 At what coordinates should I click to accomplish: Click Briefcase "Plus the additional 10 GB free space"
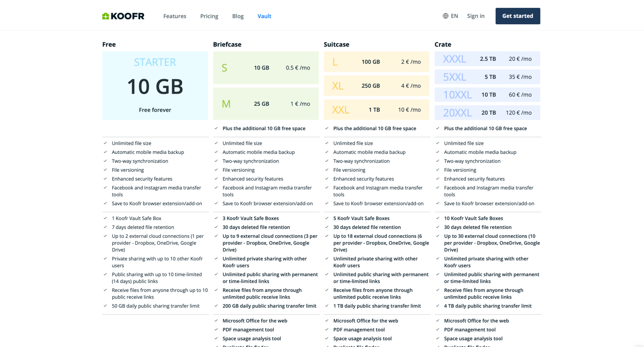264,128
